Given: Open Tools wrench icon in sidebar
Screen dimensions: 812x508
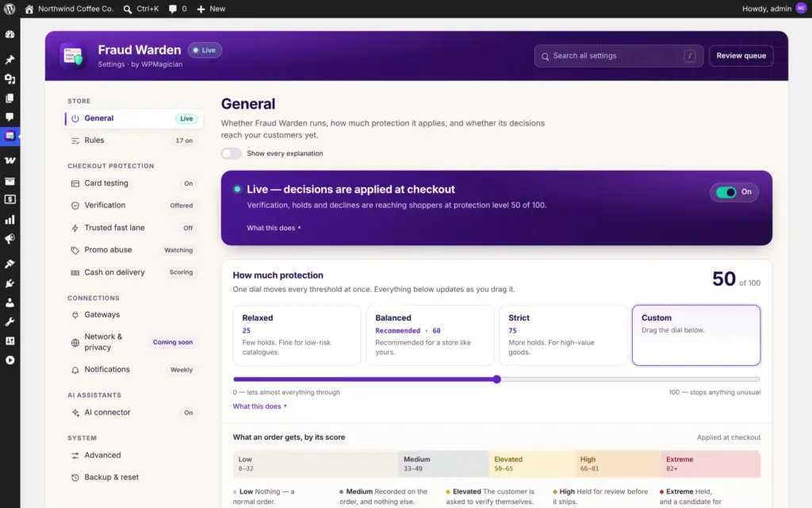Looking at the screenshot, I should 10,322.
